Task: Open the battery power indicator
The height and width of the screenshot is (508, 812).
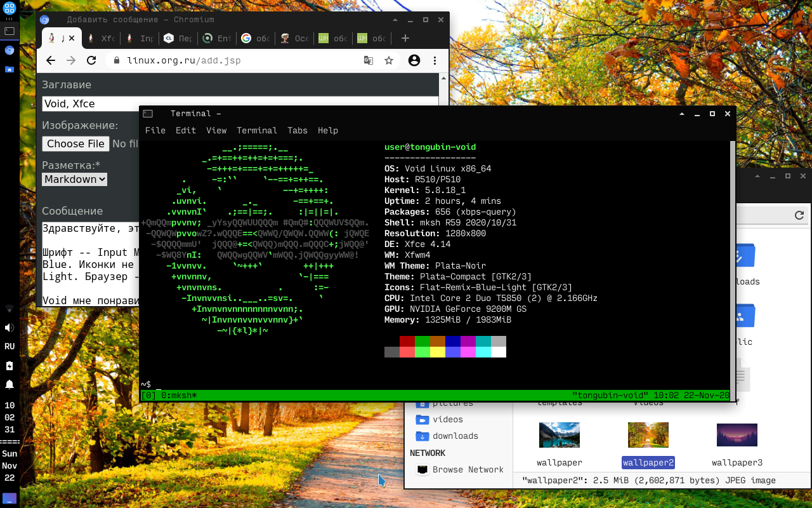Action: pos(10,366)
